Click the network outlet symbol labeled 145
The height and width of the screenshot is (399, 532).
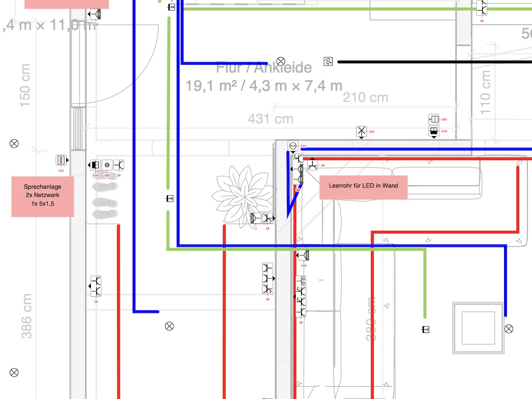(61, 160)
